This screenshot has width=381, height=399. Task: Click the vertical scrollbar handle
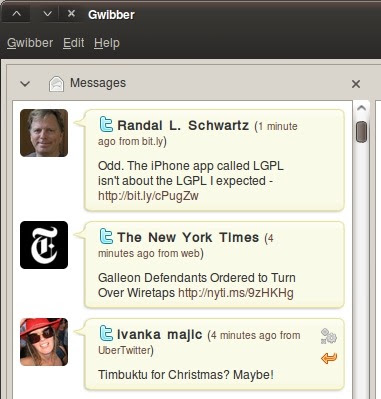click(361, 132)
